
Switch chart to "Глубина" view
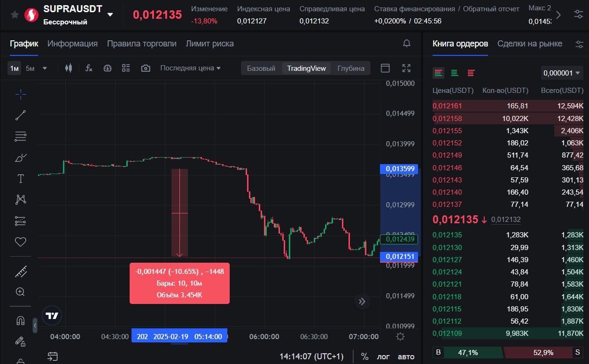351,68
